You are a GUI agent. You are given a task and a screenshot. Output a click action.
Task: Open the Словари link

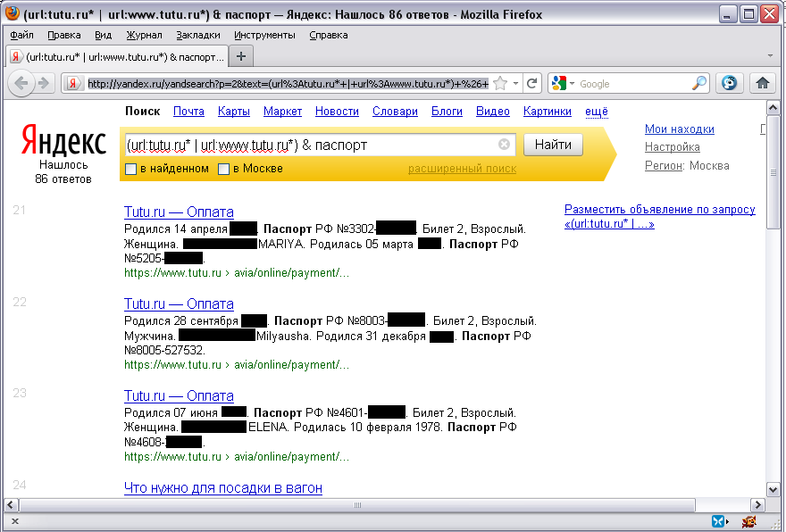395,112
